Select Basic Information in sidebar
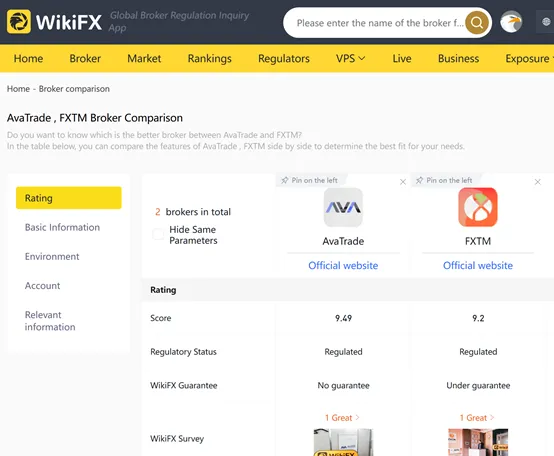This screenshot has width=554, height=456. (63, 227)
